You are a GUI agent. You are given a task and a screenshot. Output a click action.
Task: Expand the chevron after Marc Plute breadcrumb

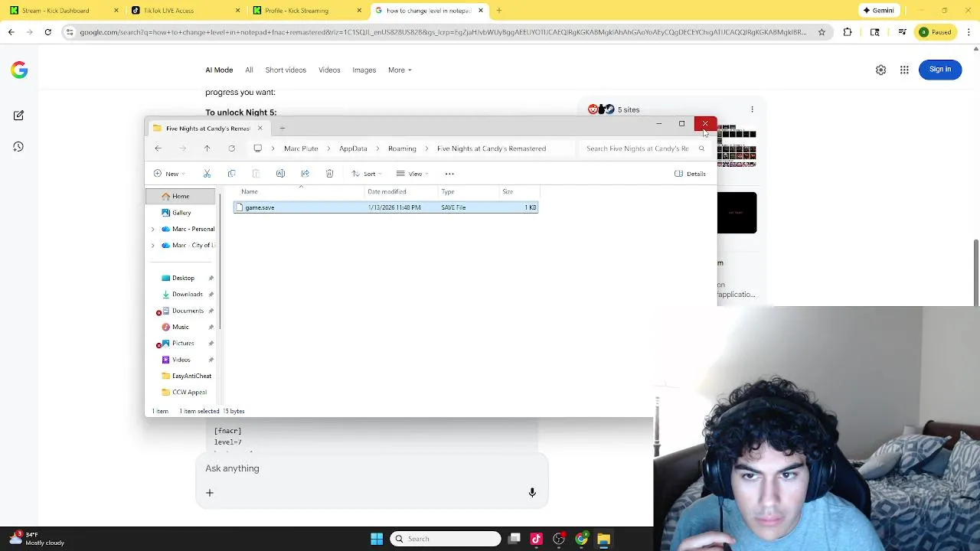328,148
